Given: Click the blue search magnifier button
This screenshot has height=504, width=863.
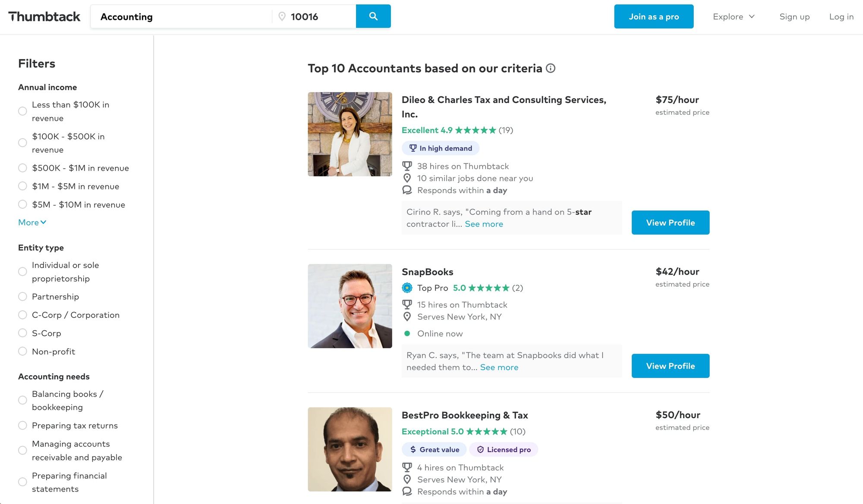Looking at the screenshot, I should pos(373,16).
